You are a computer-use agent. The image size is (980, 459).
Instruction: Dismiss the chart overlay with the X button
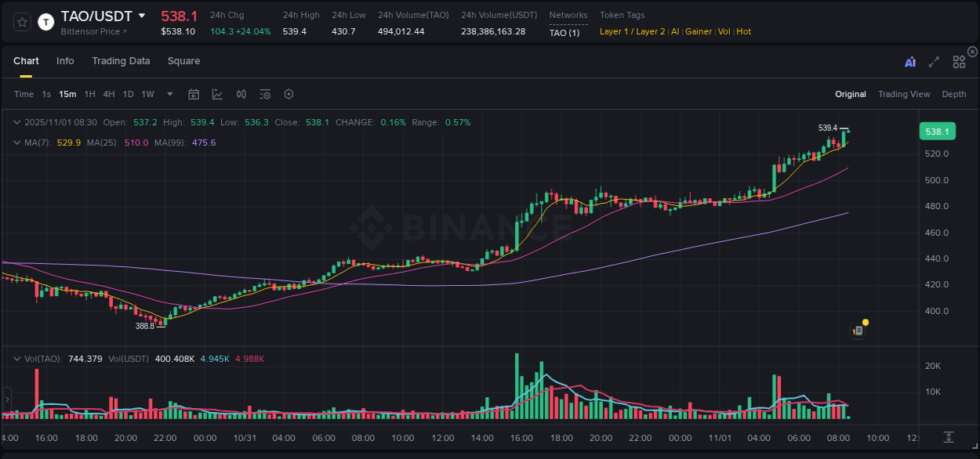(x=971, y=51)
